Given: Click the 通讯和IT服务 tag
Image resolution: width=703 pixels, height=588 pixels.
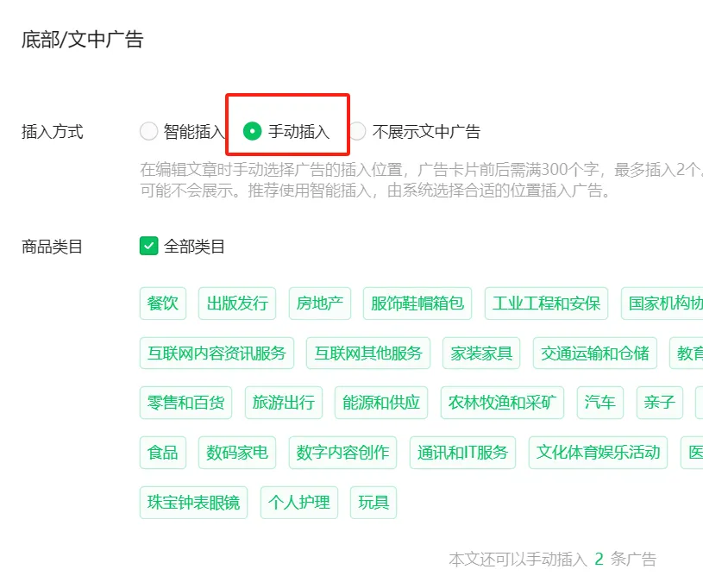Looking at the screenshot, I should (x=462, y=453).
